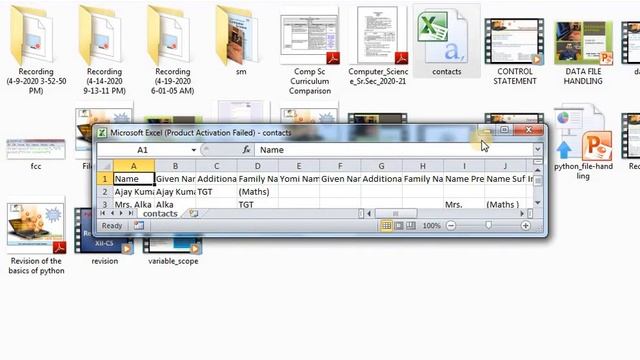The height and width of the screenshot is (360, 640).
Task: Expand the formula bar with the chevron
Action: (x=538, y=149)
